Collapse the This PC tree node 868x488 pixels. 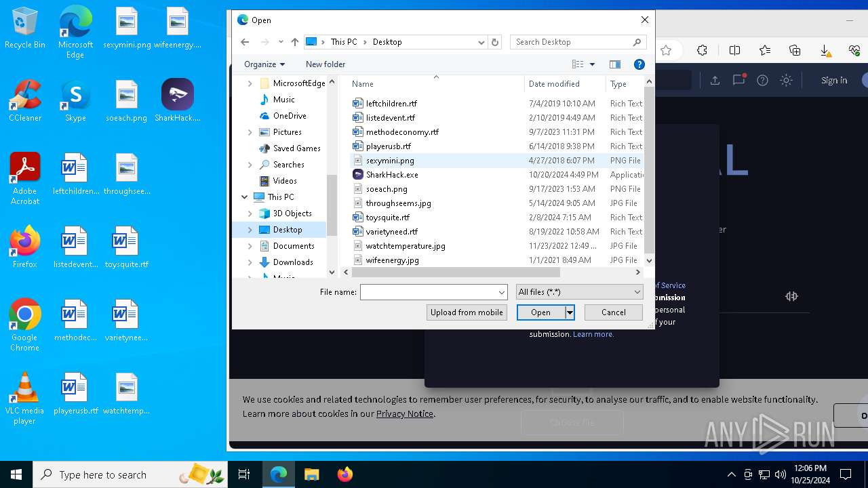click(245, 197)
